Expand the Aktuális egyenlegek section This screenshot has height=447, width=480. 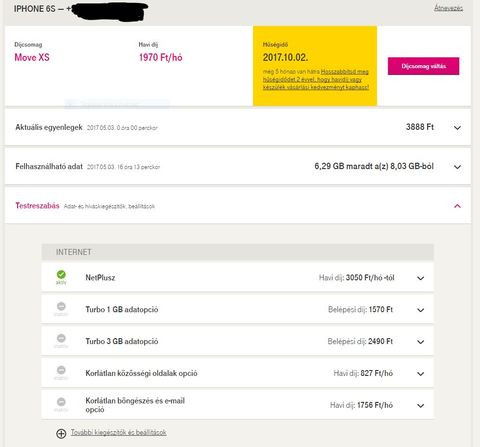[x=457, y=128]
